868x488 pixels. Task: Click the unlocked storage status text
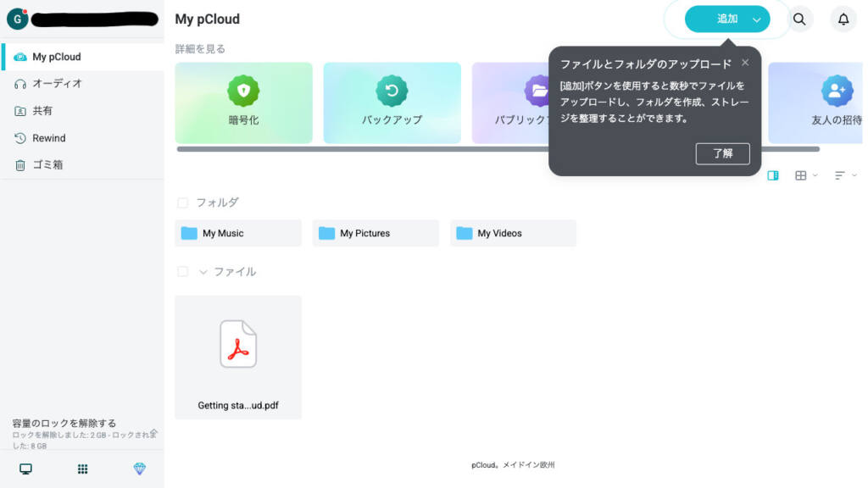83,440
